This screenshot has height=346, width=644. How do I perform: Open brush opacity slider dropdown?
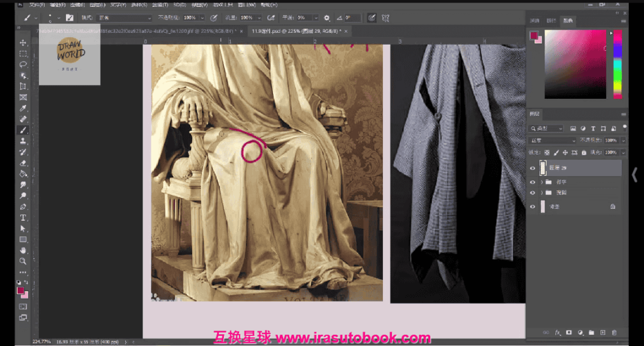click(x=202, y=18)
